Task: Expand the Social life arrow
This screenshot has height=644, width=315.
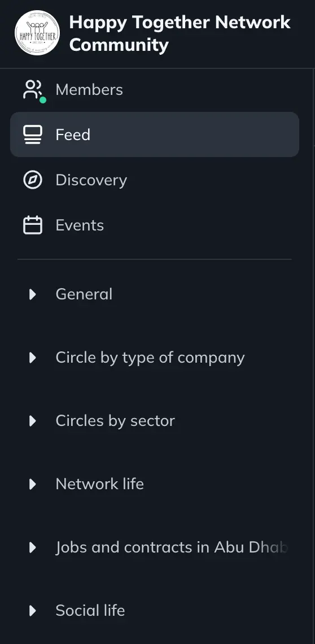Action: point(32,610)
